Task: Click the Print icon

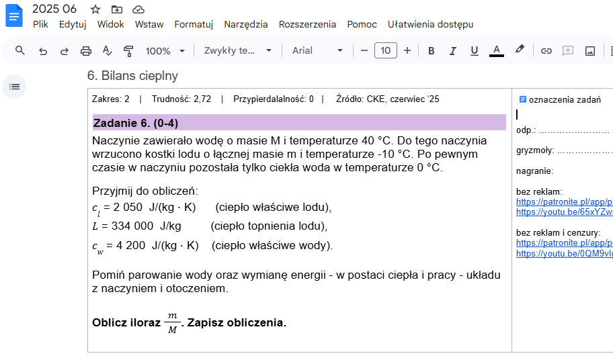Action: tap(86, 50)
